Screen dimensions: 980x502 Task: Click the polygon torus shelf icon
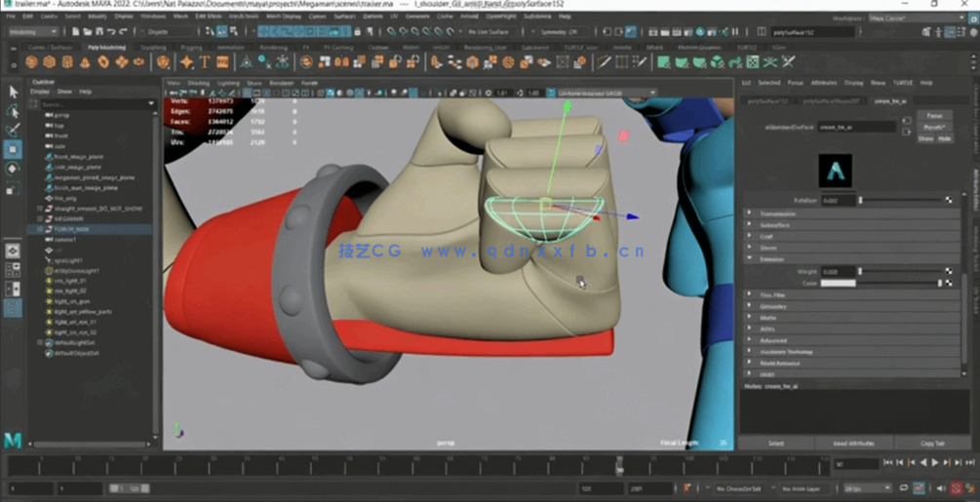[x=102, y=62]
